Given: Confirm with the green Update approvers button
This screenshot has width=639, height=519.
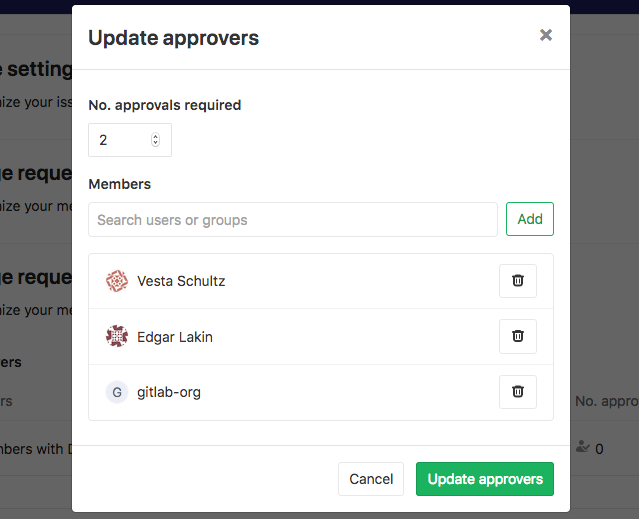Looking at the screenshot, I should click(485, 479).
